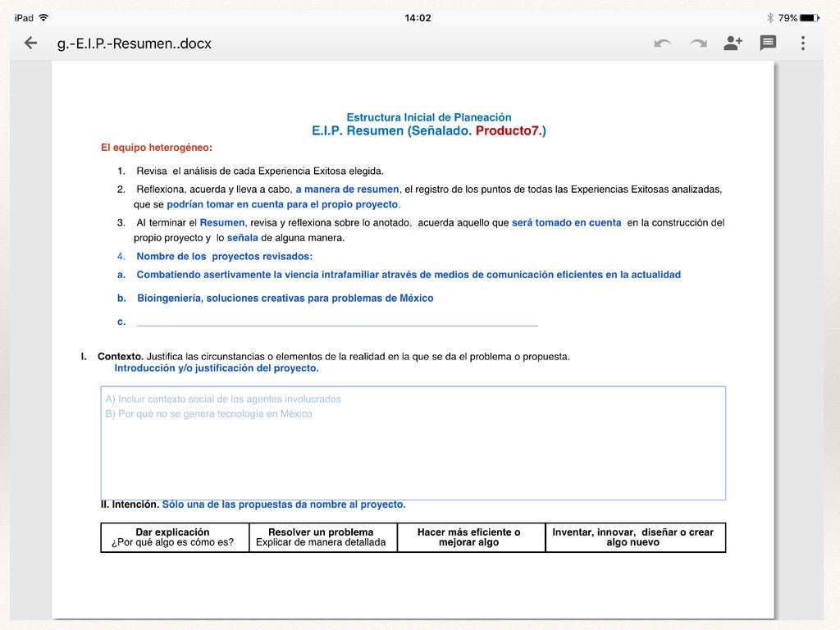Viewport: 840px width, 630px height.
Task: Tap the Wi-Fi status icon
Action: pyautogui.click(x=43, y=18)
